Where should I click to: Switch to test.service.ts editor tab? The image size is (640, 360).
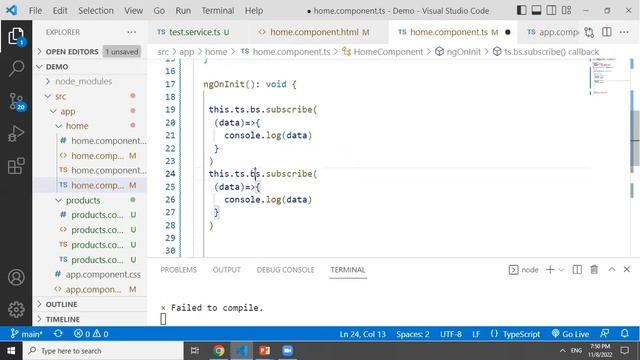pyautogui.click(x=198, y=32)
